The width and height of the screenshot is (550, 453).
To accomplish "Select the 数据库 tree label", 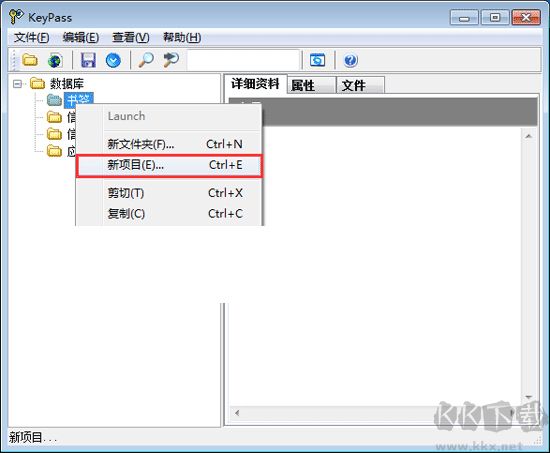I will [67, 84].
